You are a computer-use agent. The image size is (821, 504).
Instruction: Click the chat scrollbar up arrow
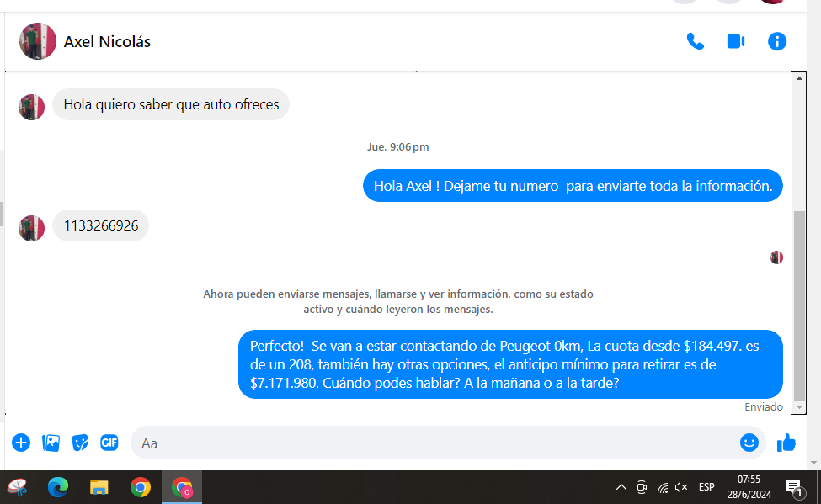pos(799,78)
